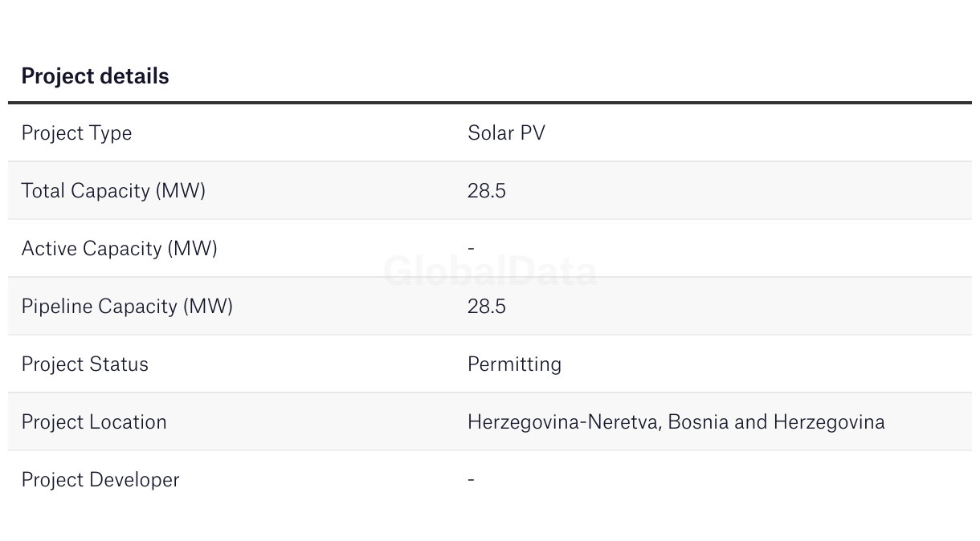Image resolution: width=980 pixels, height=541 pixels.
Task: Select the Permitting status value
Action: [514, 364]
